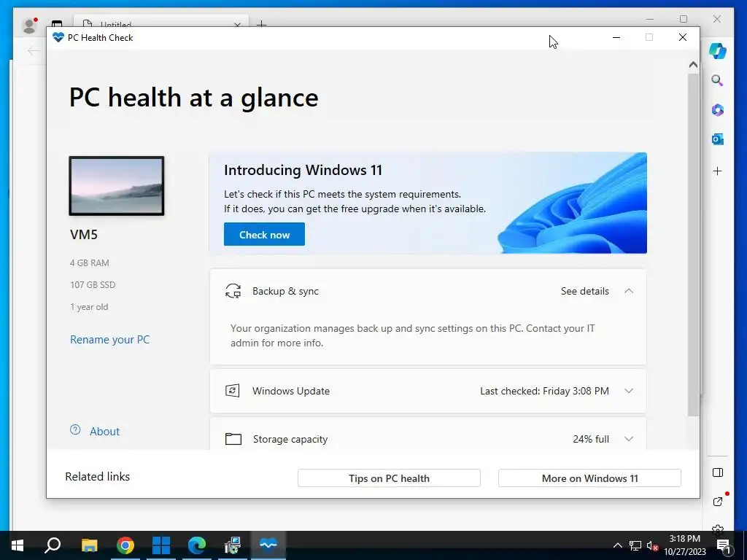Screen dimensions: 747x560
Task: Click the Edge back arrow button
Action: click(x=34, y=50)
